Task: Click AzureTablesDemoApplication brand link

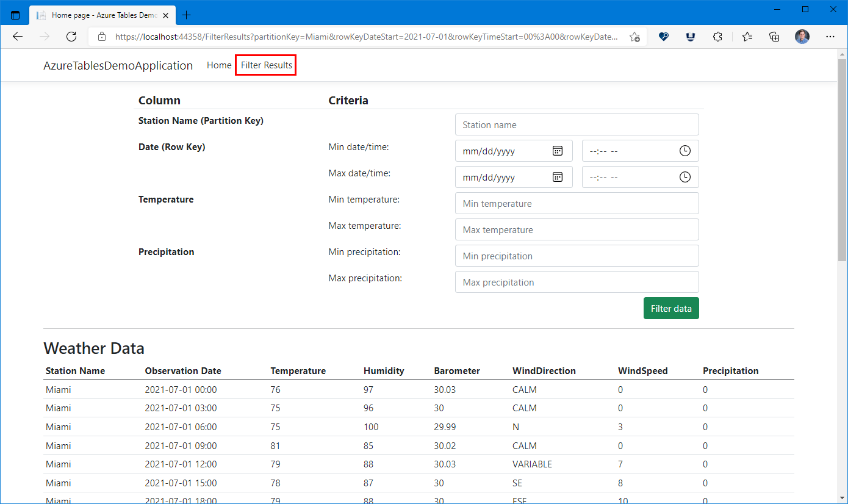Action: coord(118,66)
